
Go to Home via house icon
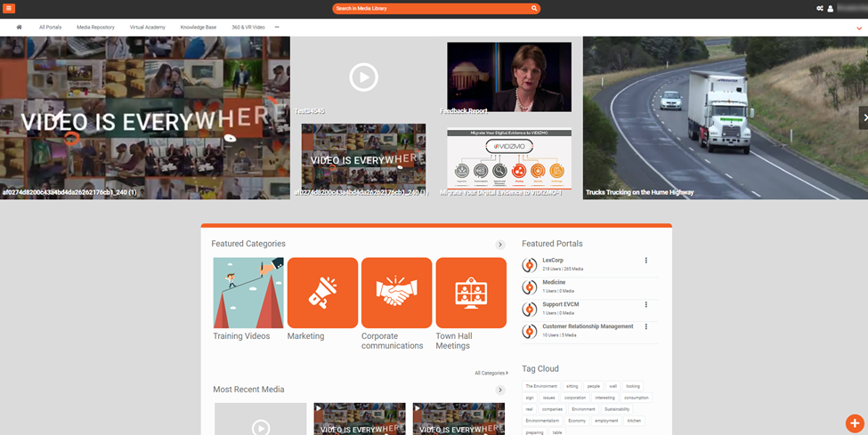coord(19,28)
